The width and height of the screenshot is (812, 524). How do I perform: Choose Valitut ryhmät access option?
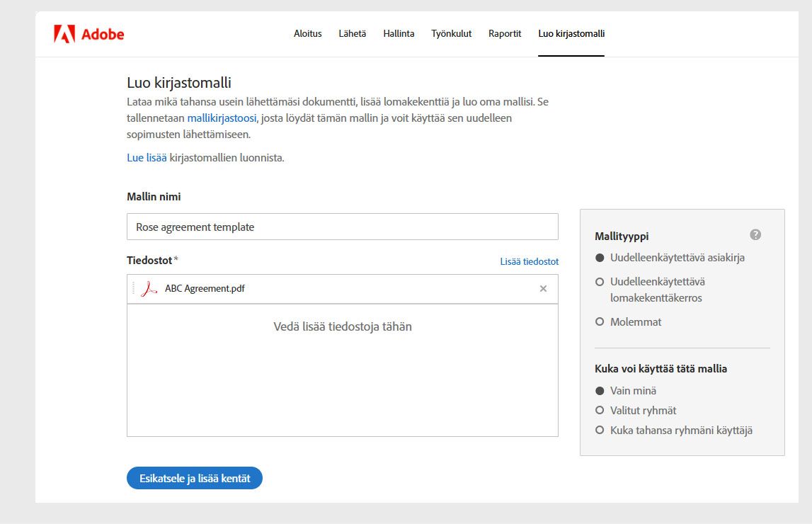click(x=600, y=411)
